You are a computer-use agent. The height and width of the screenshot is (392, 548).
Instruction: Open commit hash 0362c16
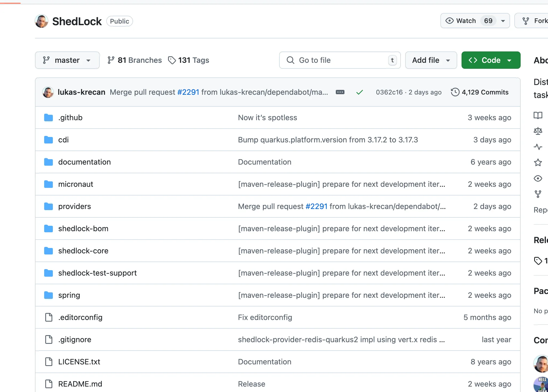point(389,92)
